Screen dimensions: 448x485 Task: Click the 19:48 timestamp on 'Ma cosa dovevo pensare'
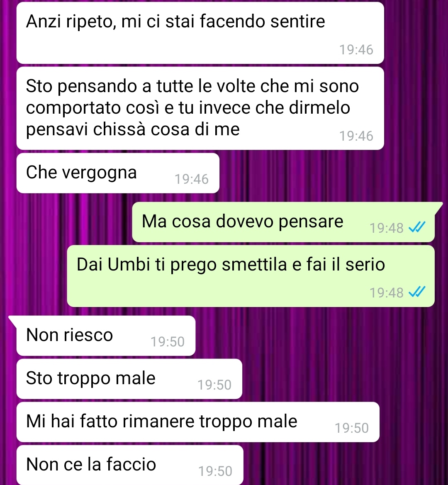[x=387, y=228]
